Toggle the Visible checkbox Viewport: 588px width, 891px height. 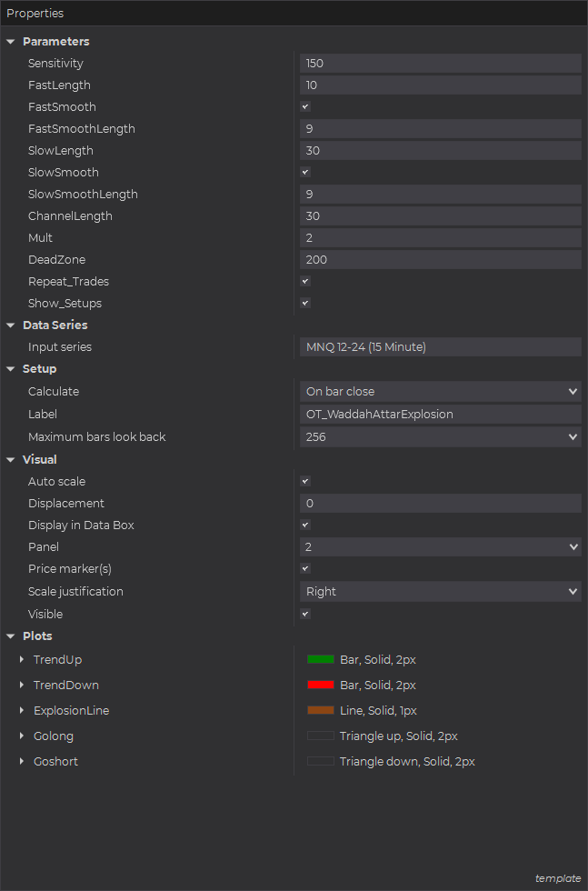pyautogui.click(x=305, y=615)
